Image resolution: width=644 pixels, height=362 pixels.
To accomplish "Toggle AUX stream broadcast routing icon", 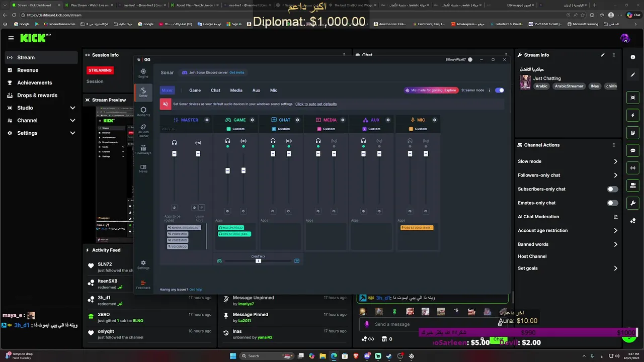I will click(379, 141).
